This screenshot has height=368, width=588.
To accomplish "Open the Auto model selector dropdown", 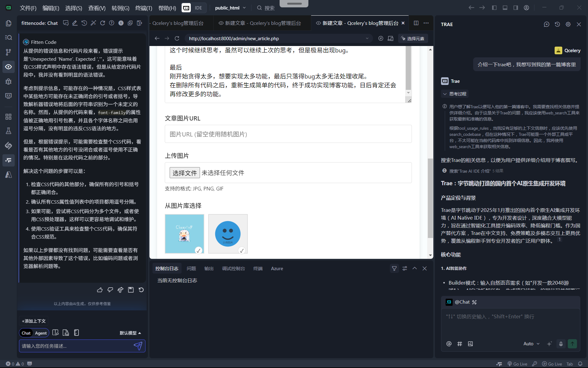I will click(531, 344).
